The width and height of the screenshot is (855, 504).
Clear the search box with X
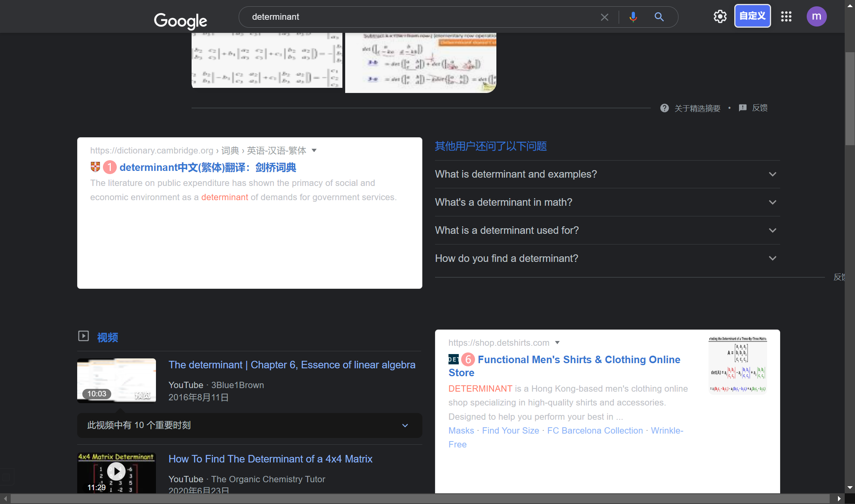[604, 17]
